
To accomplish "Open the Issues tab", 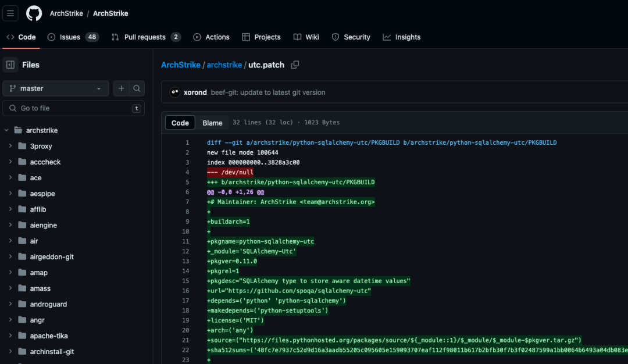I will (73, 37).
